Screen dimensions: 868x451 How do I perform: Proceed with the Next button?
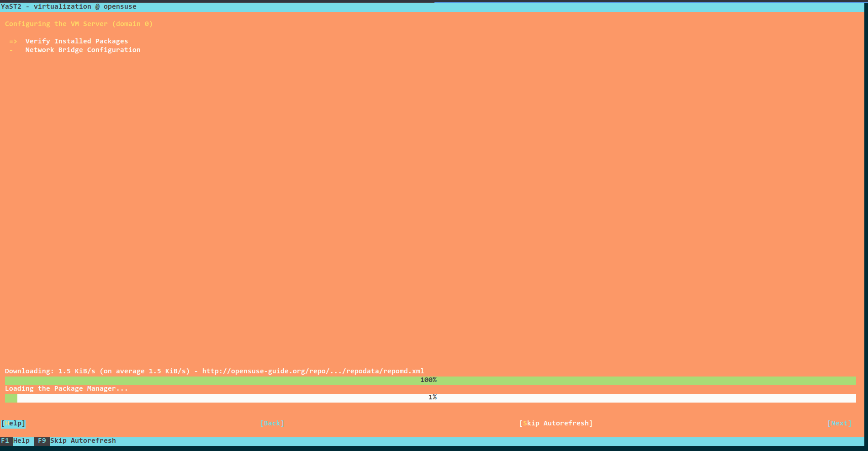point(839,424)
